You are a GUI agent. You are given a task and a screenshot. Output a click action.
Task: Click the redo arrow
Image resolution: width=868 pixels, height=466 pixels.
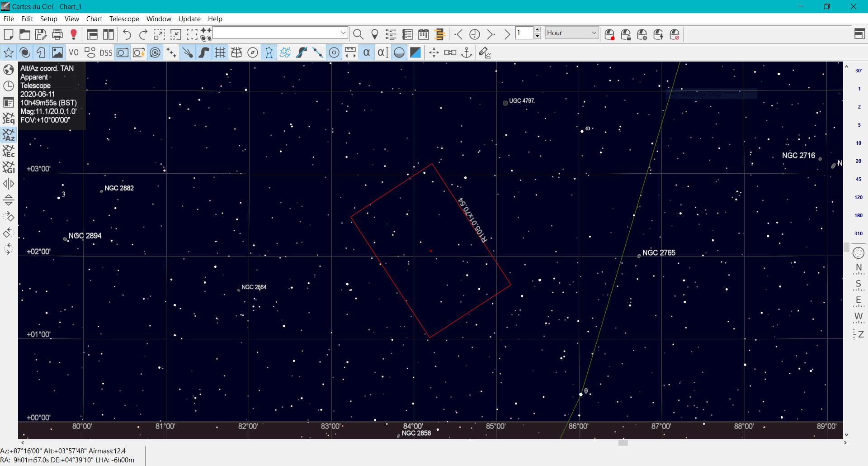click(x=143, y=34)
